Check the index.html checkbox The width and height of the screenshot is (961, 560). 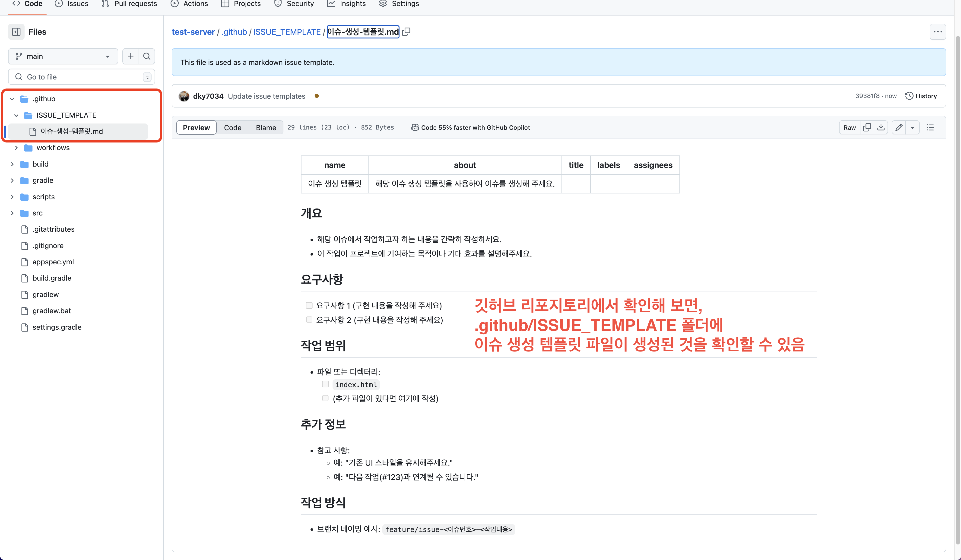point(325,384)
